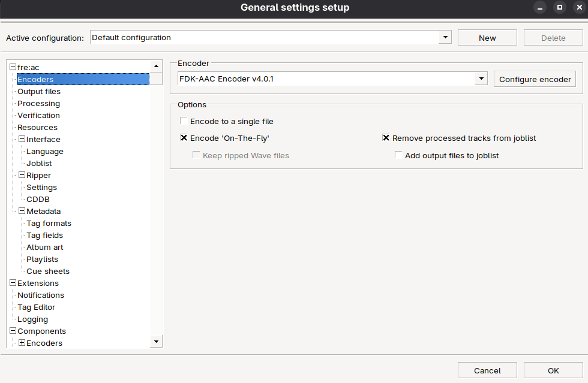
Task: Open the Encoder selection dropdown
Action: (x=481, y=79)
